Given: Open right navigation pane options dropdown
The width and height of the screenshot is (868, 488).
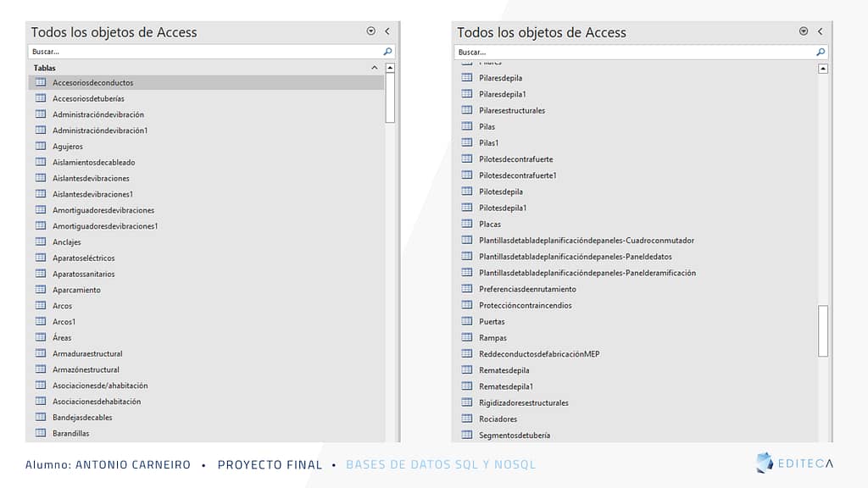Looking at the screenshot, I should pyautogui.click(x=804, y=31).
